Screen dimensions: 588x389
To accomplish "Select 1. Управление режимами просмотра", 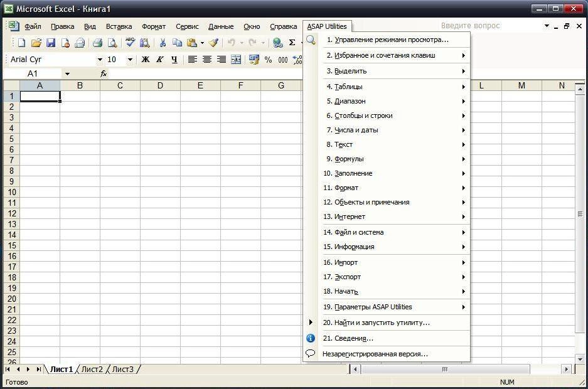I will pyautogui.click(x=387, y=40).
